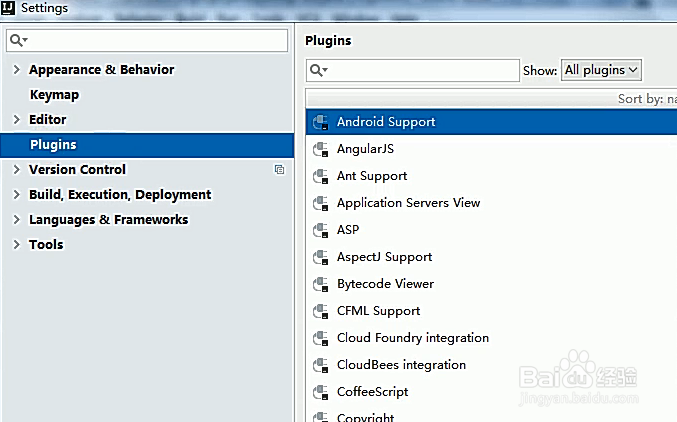Open the Show All plugins dropdown
The width and height of the screenshot is (677, 422).
coord(601,70)
